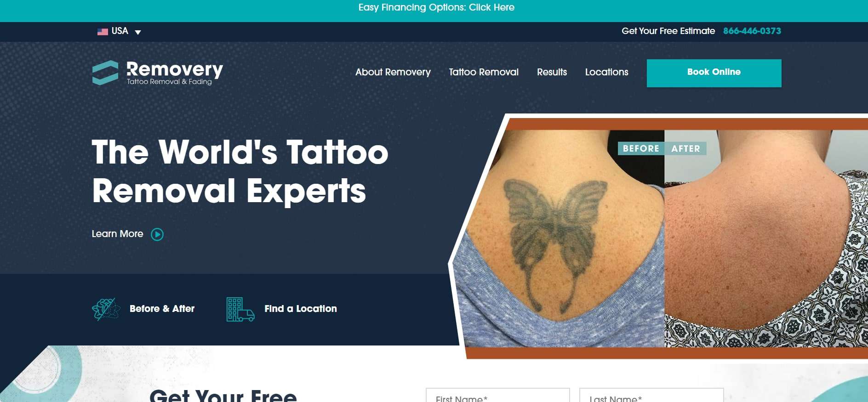Click the Book Online button
The width and height of the screenshot is (868, 402).
point(714,73)
